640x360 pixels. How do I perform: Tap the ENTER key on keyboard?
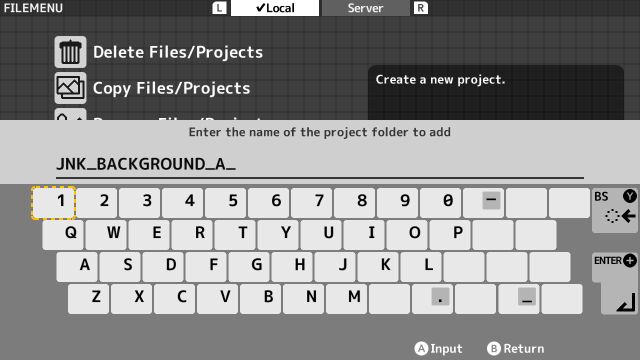[x=615, y=283]
